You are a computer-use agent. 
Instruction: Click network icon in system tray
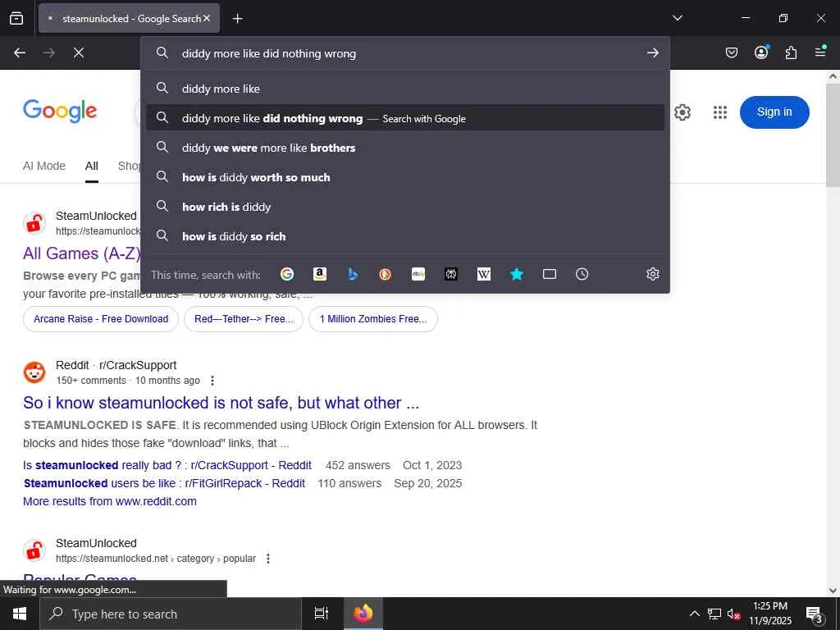coord(714,614)
